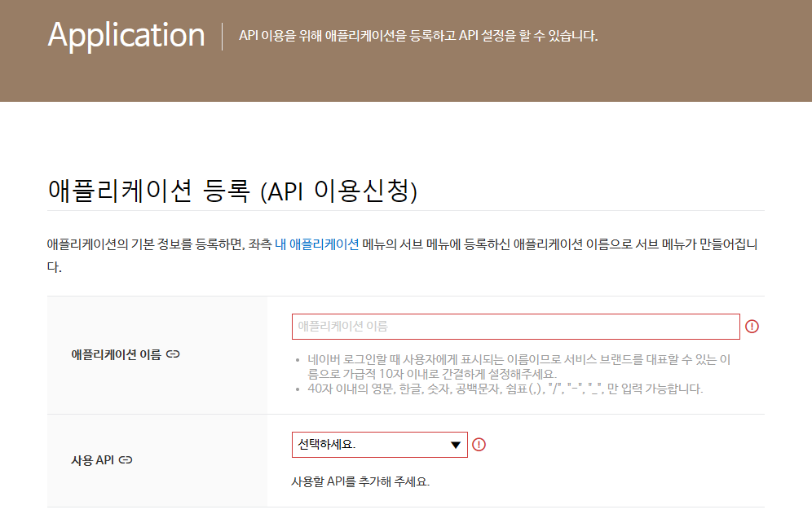Click the warning icon next to API dropdown
The image size is (812, 514).
pos(479,445)
